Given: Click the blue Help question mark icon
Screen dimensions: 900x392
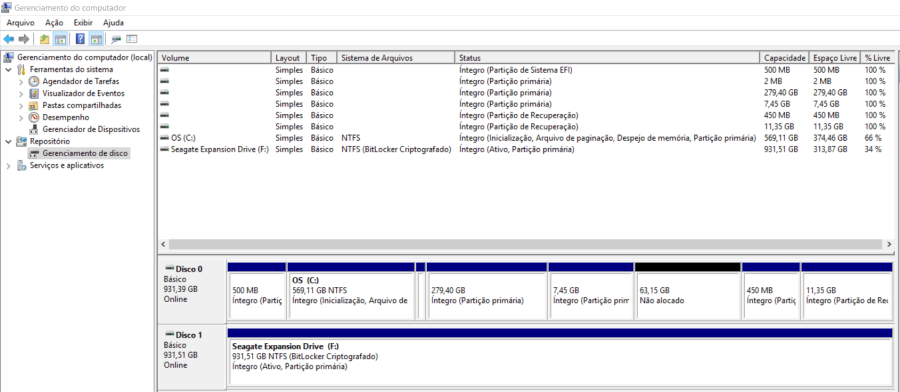Looking at the screenshot, I should (x=80, y=39).
